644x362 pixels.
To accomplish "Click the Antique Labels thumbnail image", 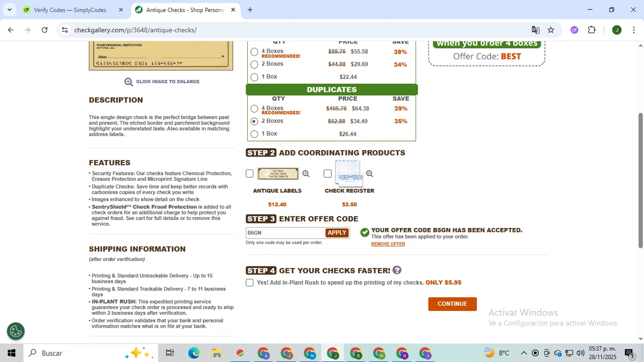I will click(278, 173).
